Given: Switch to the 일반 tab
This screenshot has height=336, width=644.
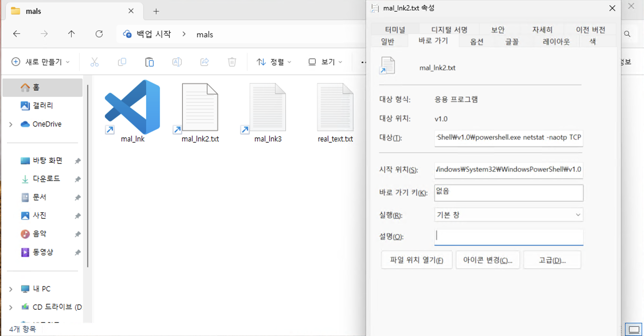Looking at the screenshot, I should coord(387,42).
